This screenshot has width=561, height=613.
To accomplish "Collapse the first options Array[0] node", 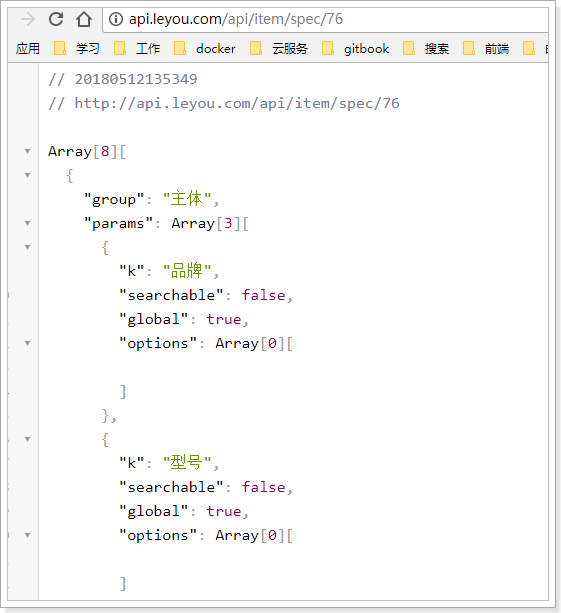I will [27, 343].
